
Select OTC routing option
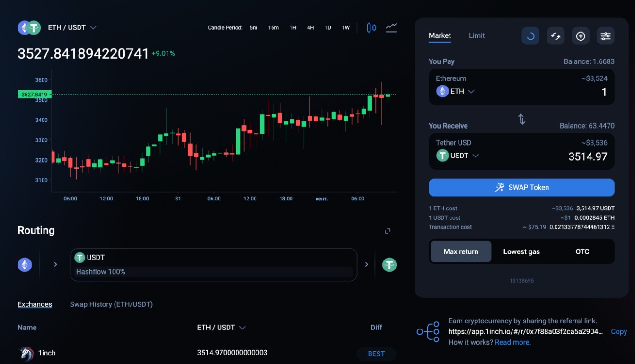(582, 251)
